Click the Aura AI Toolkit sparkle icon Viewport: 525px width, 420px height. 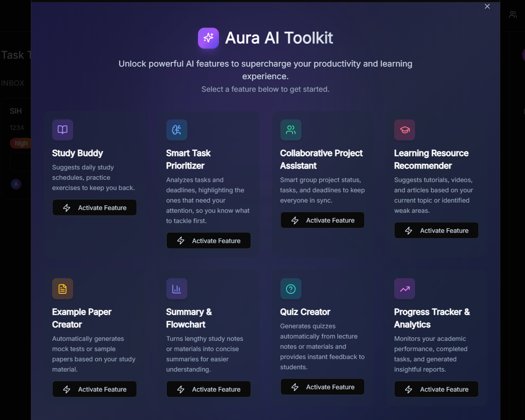pos(208,38)
